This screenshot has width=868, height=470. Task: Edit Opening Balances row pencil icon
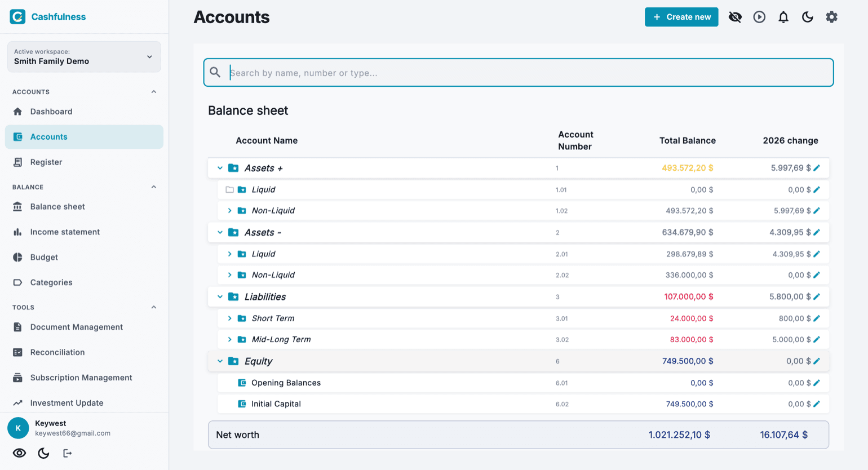click(817, 383)
